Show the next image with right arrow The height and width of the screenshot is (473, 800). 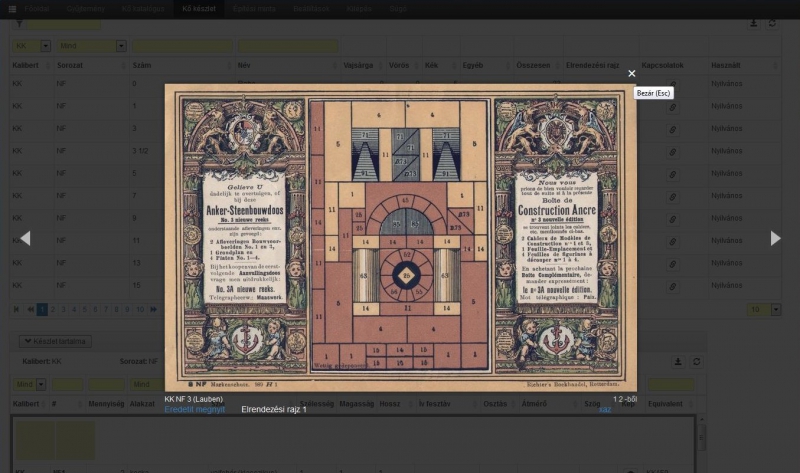[x=775, y=238]
